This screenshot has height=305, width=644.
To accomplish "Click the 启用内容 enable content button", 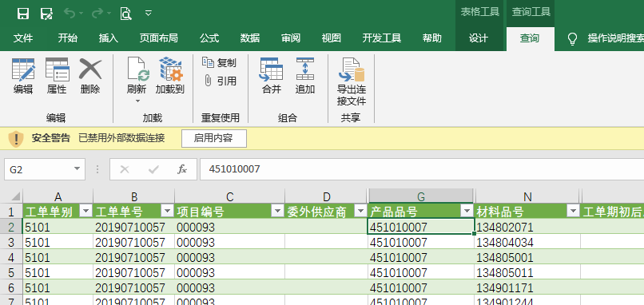I will click(214, 138).
